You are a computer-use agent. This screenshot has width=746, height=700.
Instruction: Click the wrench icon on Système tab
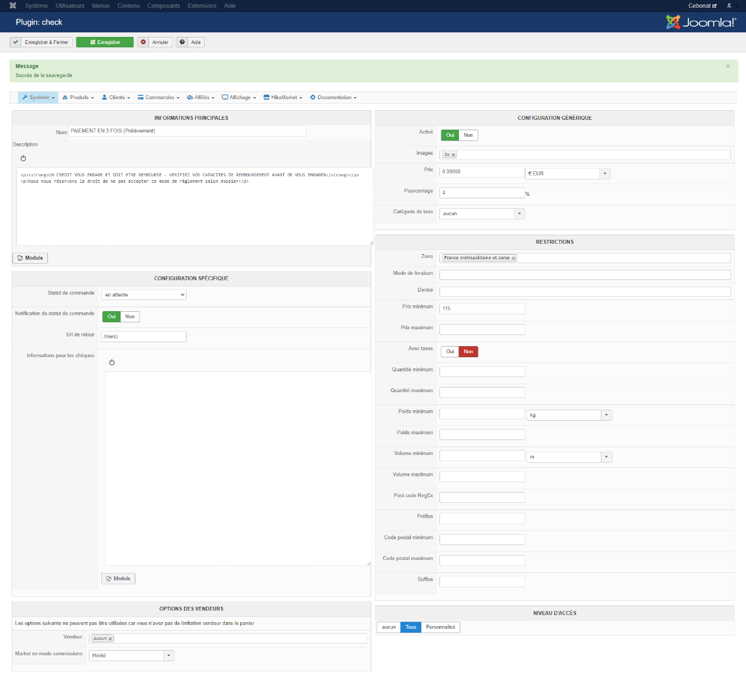(x=25, y=97)
